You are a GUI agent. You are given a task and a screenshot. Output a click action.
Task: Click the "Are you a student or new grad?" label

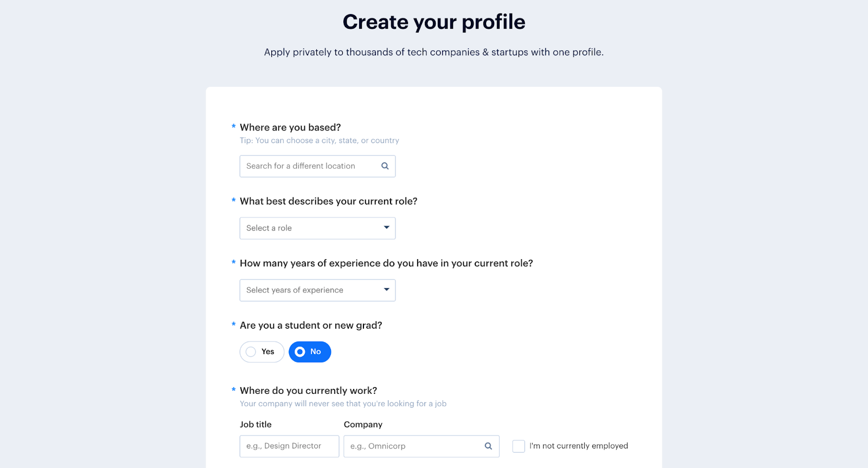point(311,325)
